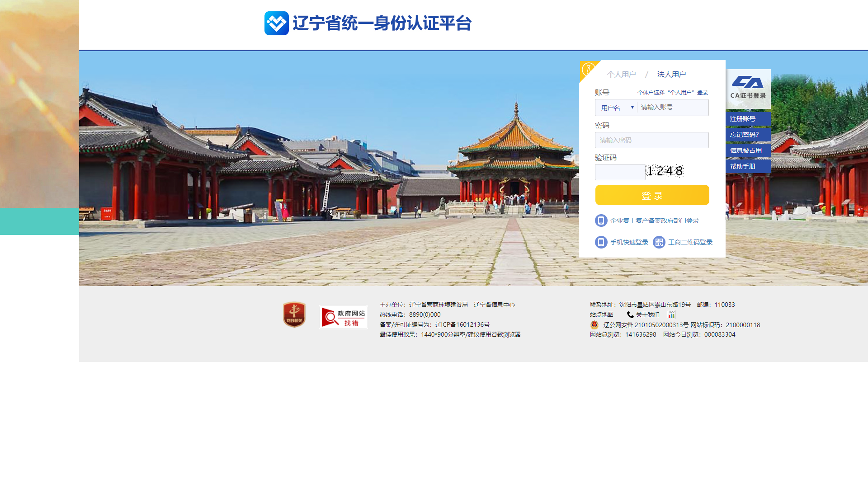The width and height of the screenshot is (868, 488).
Task: Click the 企业复工复产备案政府部门登录 mobile icon
Action: (601, 221)
